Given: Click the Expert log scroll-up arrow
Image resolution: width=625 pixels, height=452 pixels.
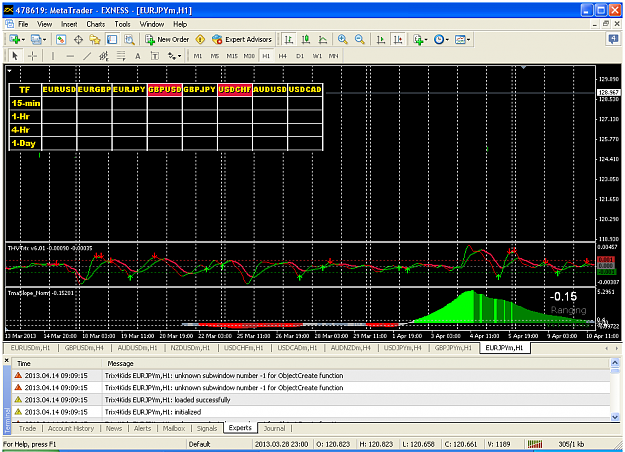Looking at the screenshot, I should (x=615, y=363).
